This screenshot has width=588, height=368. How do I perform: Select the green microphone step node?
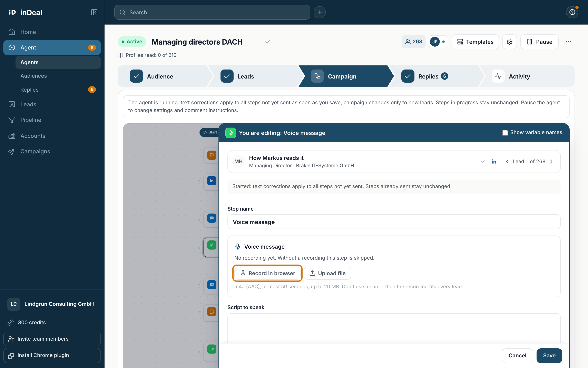pos(212,245)
